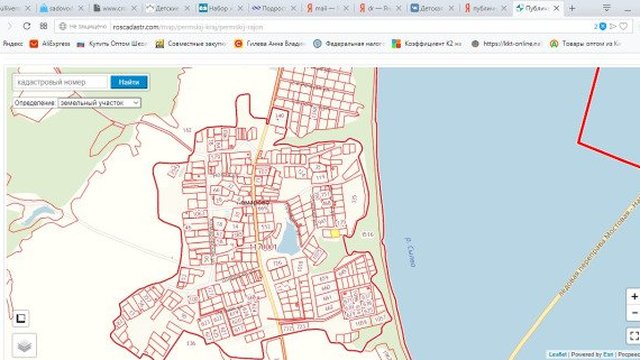Open the speed dial grid
Image resolution: width=640 pixels, height=360 pixels.
tap(44, 26)
